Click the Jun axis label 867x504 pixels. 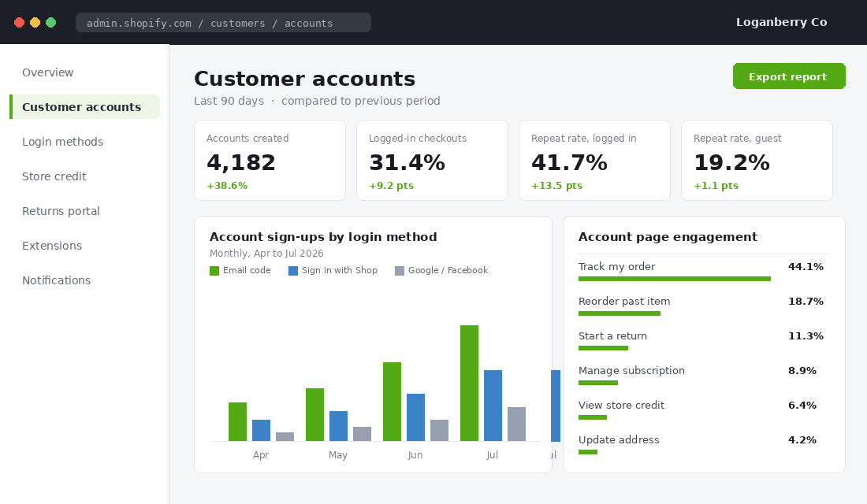(x=415, y=455)
